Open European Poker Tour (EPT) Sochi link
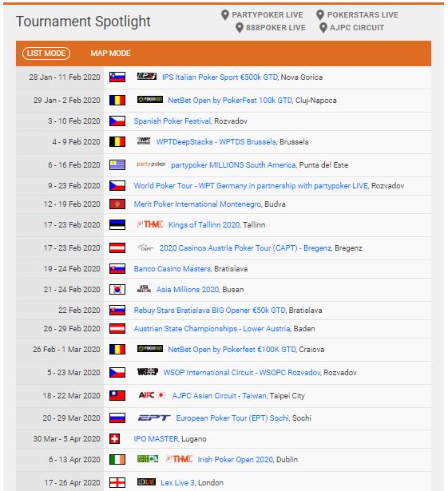 [x=232, y=418]
